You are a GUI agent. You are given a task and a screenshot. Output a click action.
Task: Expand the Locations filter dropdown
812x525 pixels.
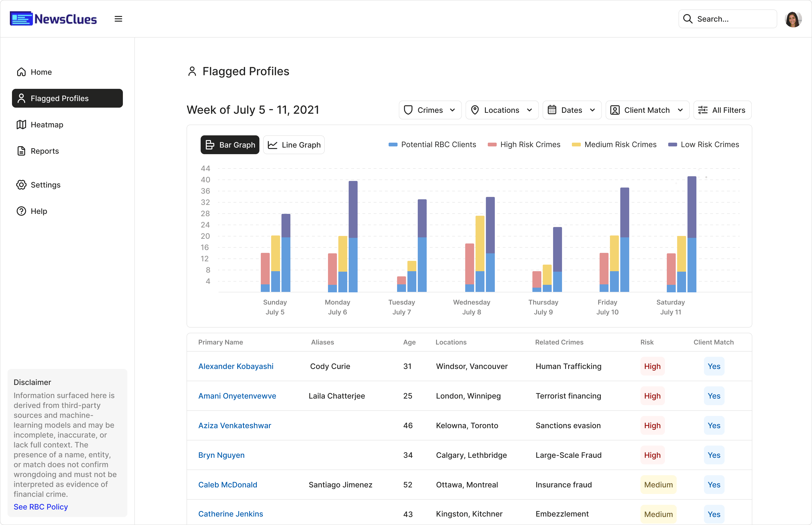tap(502, 110)
